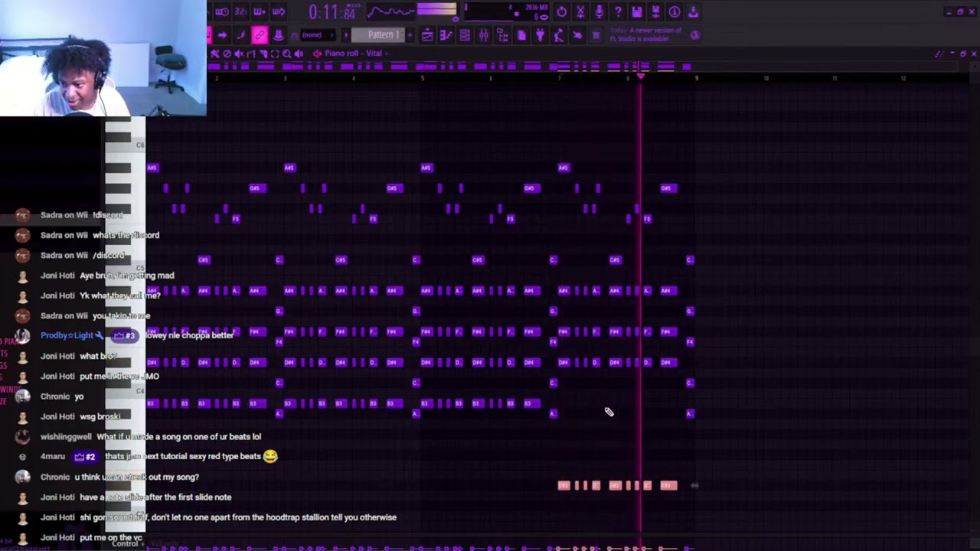Disable the pink highlighted link icon
The width and height of the screenshot is (980, 551).
tap(260, 35)
